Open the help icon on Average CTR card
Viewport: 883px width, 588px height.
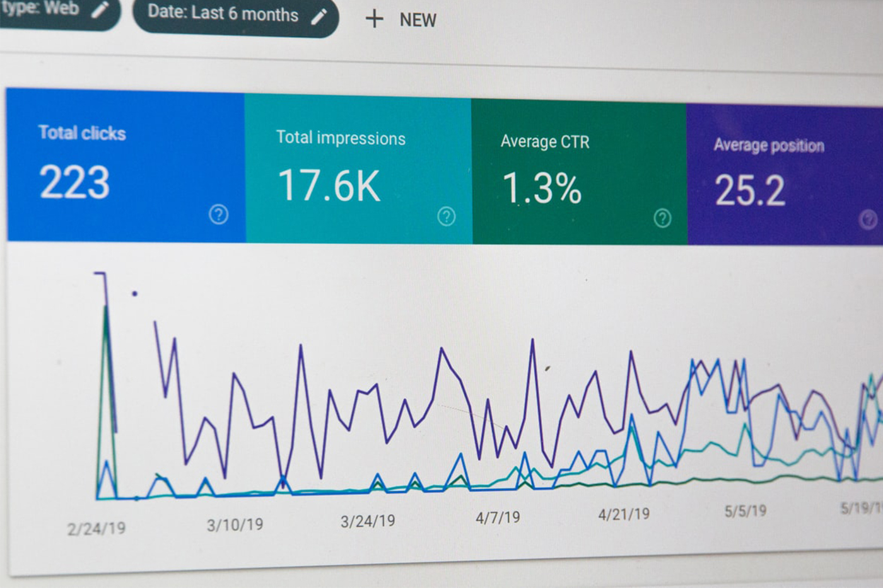pos(662,219)
